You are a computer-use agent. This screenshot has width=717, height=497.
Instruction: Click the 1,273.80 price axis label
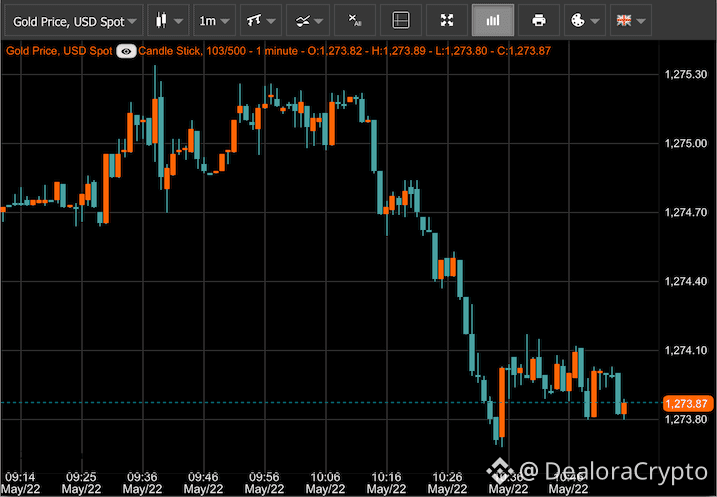click(685, 419)
